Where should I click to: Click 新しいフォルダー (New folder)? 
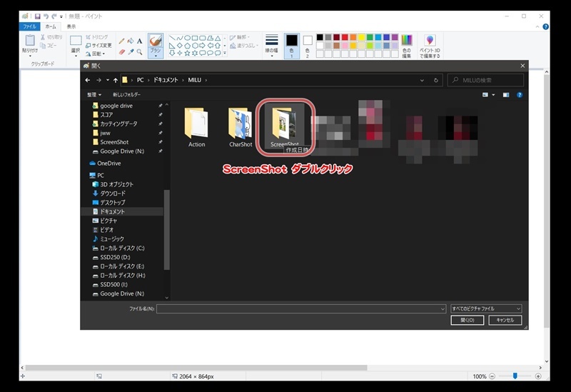(x=126, y=94)
